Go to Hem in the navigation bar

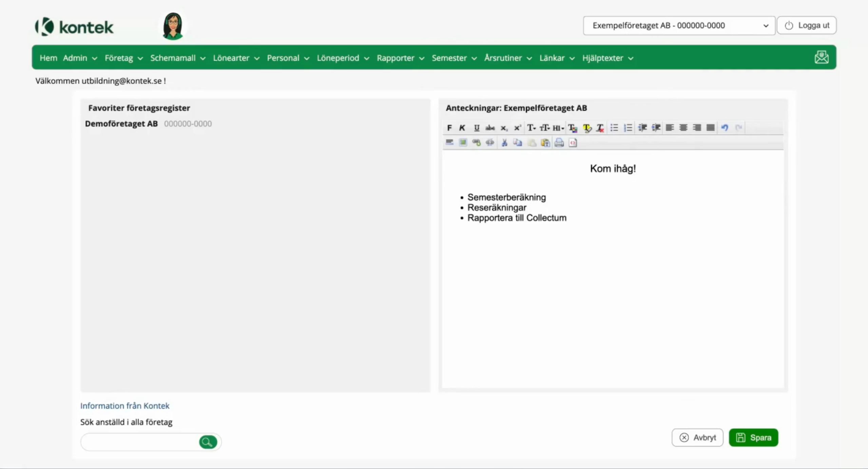48,58
